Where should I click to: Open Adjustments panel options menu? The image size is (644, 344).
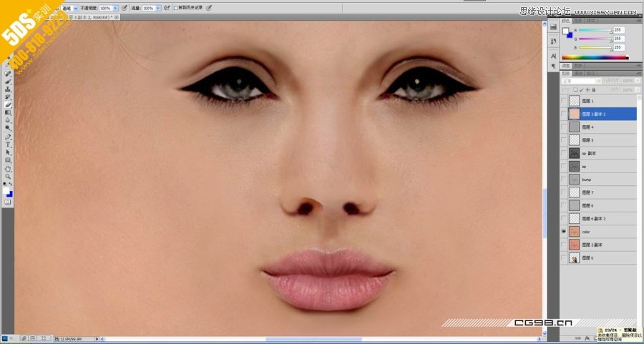639,65
